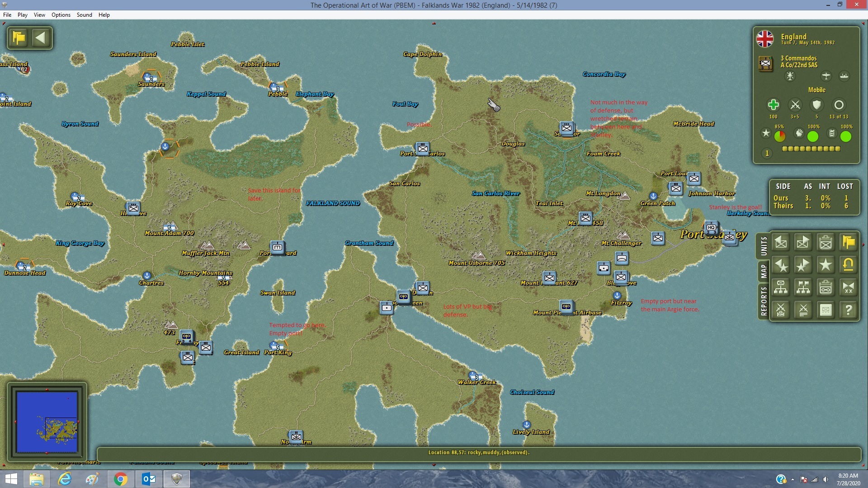Open the unit report clipboard icon
The height and width of the screenshot is (488, 868).
826,243
